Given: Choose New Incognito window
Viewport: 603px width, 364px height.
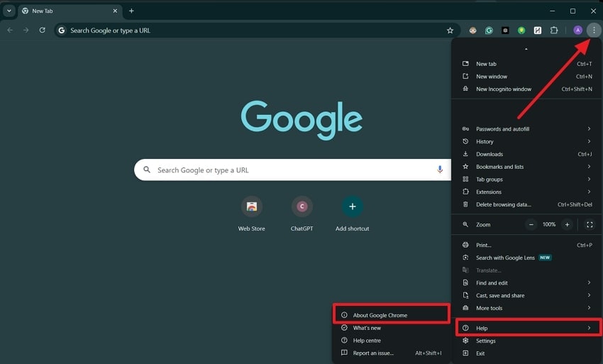Looking at the screenshot, I should tap(527, 89).
